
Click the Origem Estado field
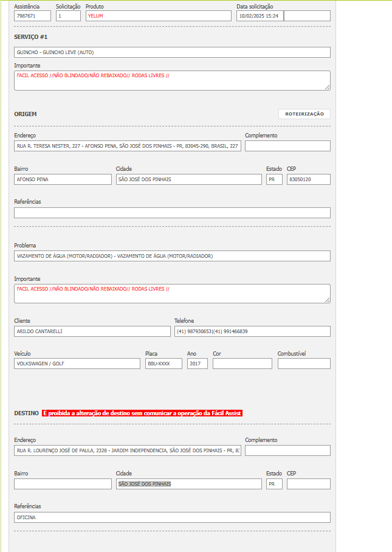point(274,179)
